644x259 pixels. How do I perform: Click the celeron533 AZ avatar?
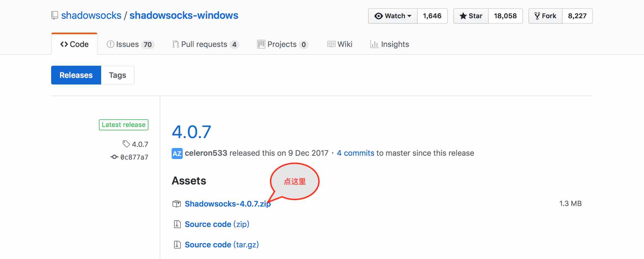(177, 154)
